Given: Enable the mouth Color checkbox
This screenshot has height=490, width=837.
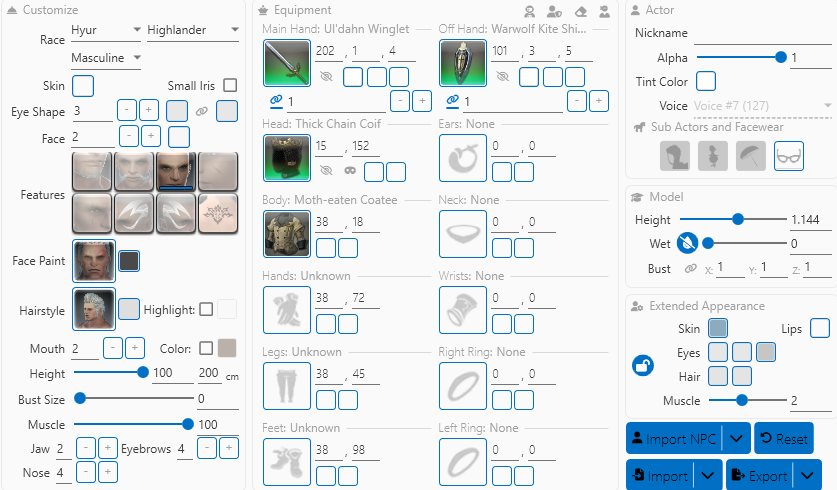Looking at the screenshot, I should click(206, 349).
